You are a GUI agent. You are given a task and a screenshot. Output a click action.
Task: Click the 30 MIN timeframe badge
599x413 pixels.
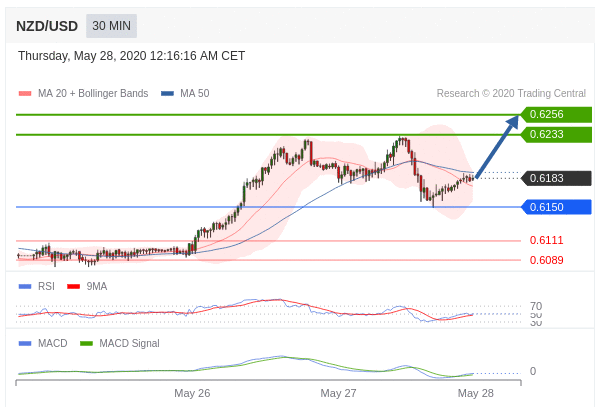pos(111,26)
